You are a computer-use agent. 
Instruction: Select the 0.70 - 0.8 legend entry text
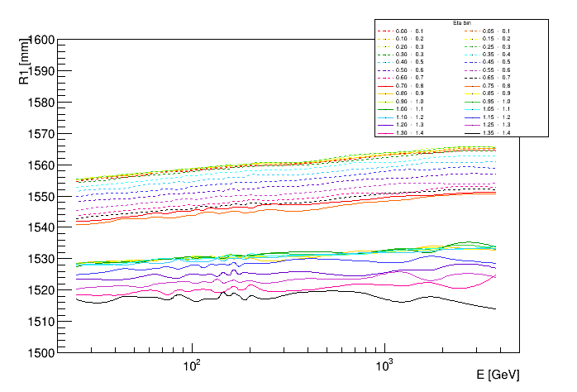click(x=409, y=86)
